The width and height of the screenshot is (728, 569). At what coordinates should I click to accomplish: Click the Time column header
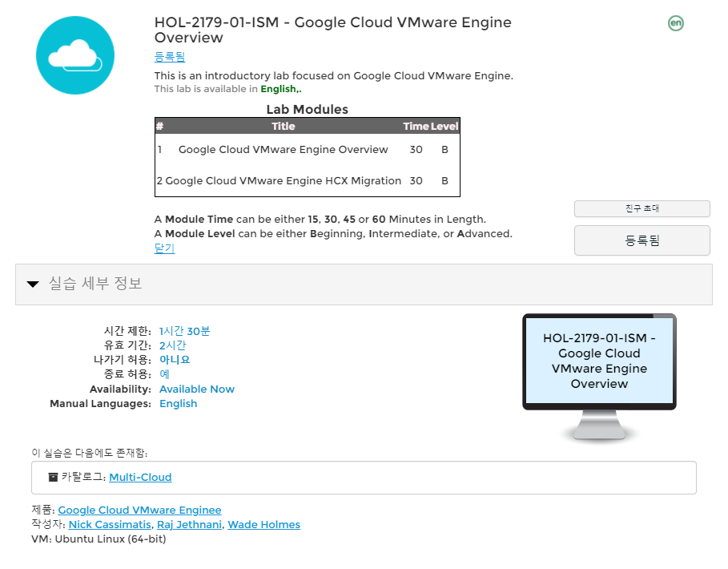point(415,126)
